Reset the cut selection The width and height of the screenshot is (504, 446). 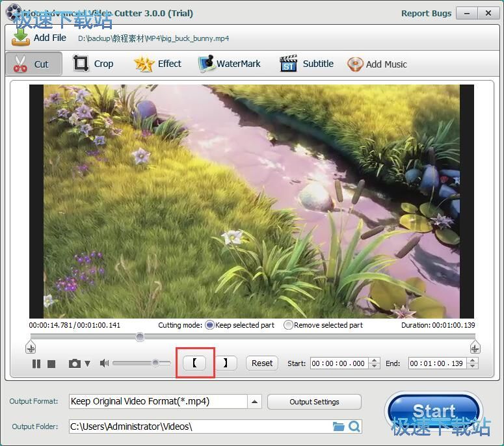(x=262, y=363)
